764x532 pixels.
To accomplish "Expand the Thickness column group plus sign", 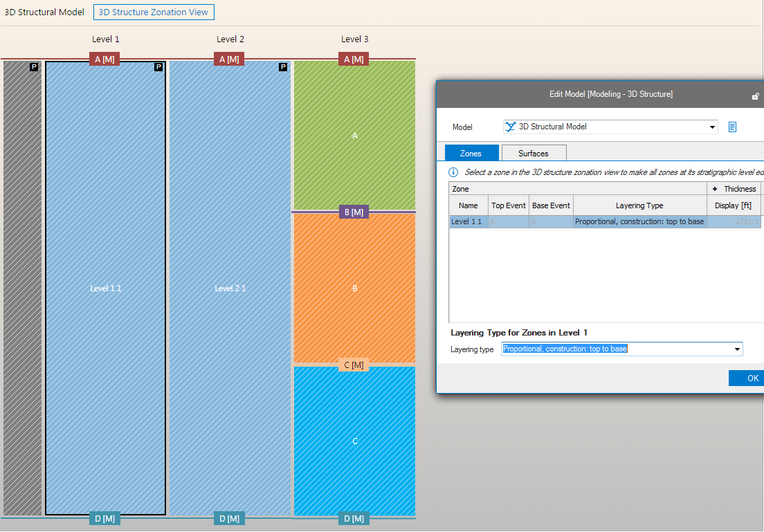I will pyautogui.click(x=714, y=189).
